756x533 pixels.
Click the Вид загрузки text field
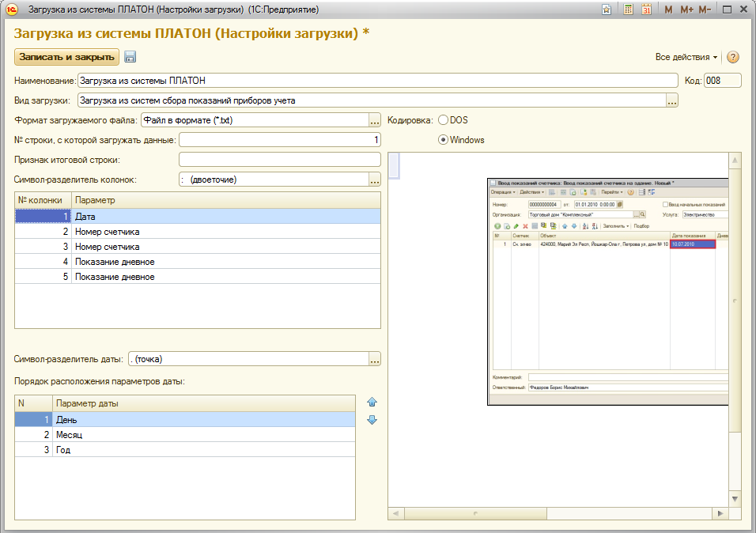coord(372,100)
